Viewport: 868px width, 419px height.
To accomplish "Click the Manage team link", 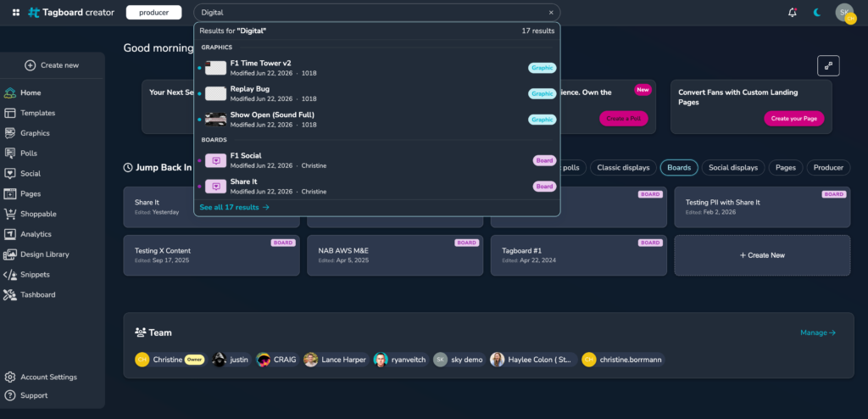I will coord(818,333).
